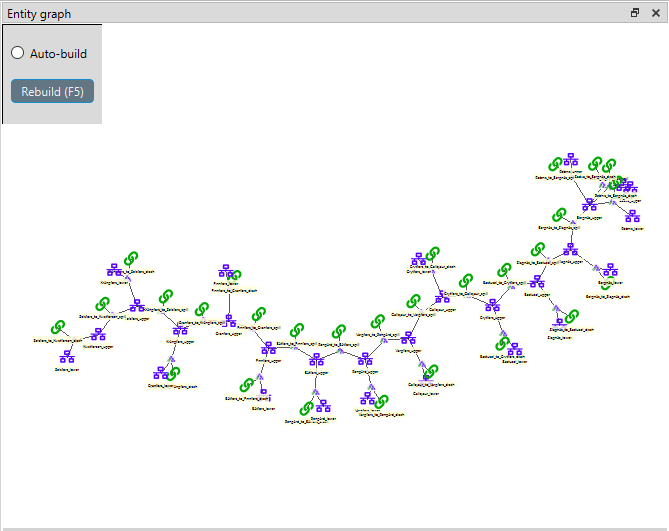Click link icon above Vargfjorn_to_Sangöird_spill
This screenshot has height=531, width=669.
coord(378,321)
